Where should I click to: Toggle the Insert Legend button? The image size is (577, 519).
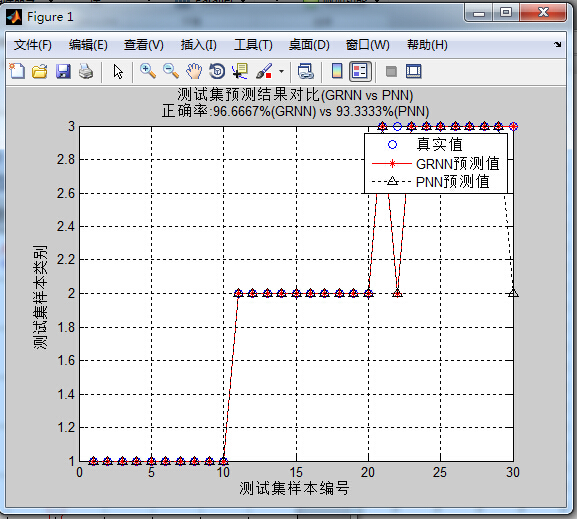click(360, 71)
